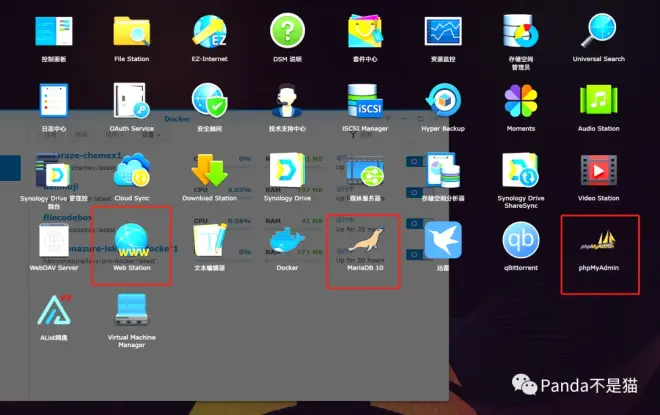The width and height of the screenshot is (660, 415).
Task: Open the 控制面板 control panel icon
Action: pyautogui.click(x=54, y=32)
